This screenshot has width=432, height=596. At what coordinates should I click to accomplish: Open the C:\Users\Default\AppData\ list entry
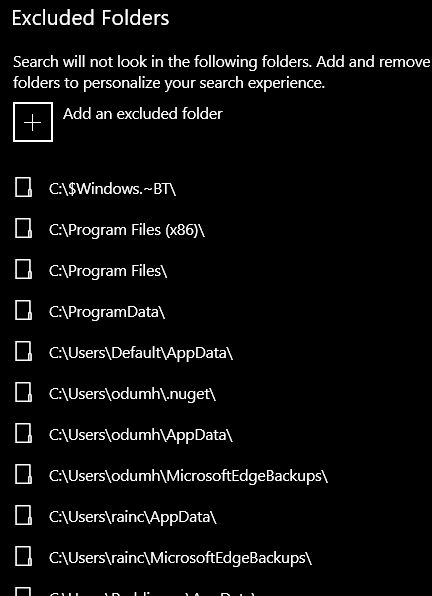click(141, 353)
